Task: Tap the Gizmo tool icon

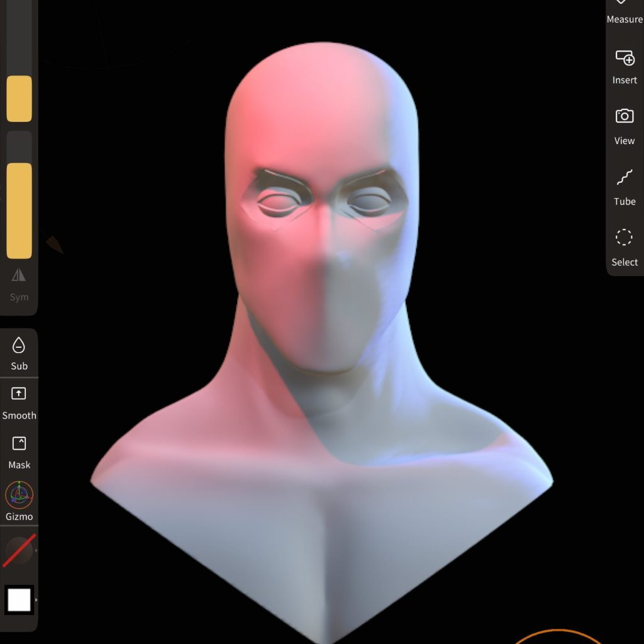Action: coord(19,501)
